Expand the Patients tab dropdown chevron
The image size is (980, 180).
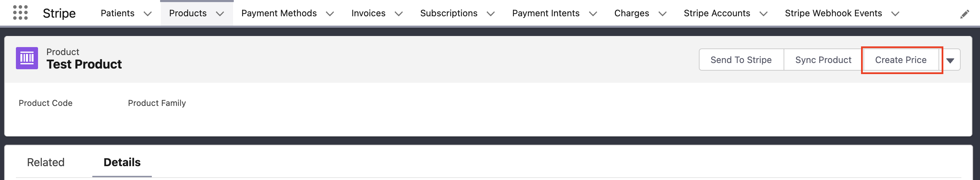148,14
